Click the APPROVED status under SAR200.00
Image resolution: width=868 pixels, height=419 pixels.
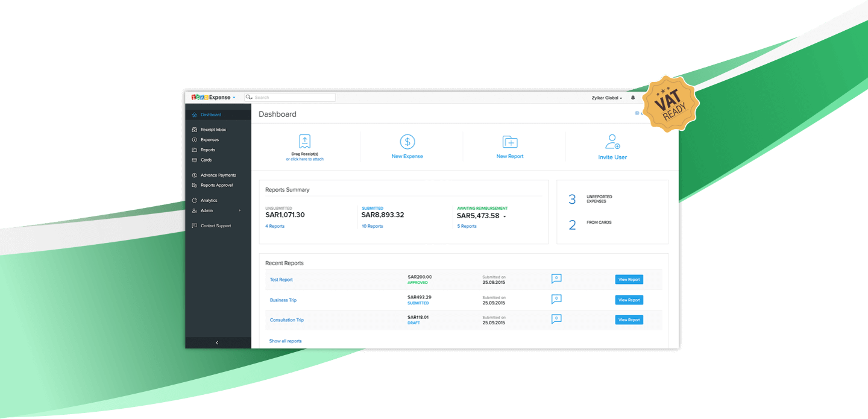click(418, 283)
